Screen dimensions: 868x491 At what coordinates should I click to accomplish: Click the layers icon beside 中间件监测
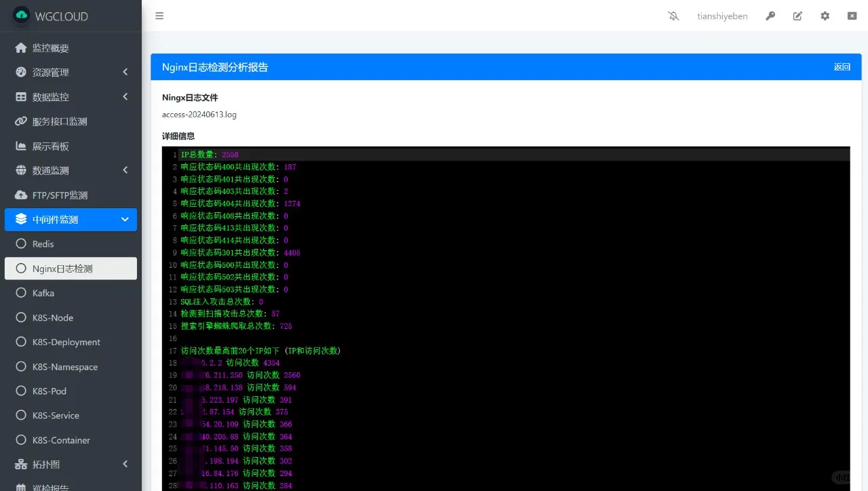tap(21, 219)
